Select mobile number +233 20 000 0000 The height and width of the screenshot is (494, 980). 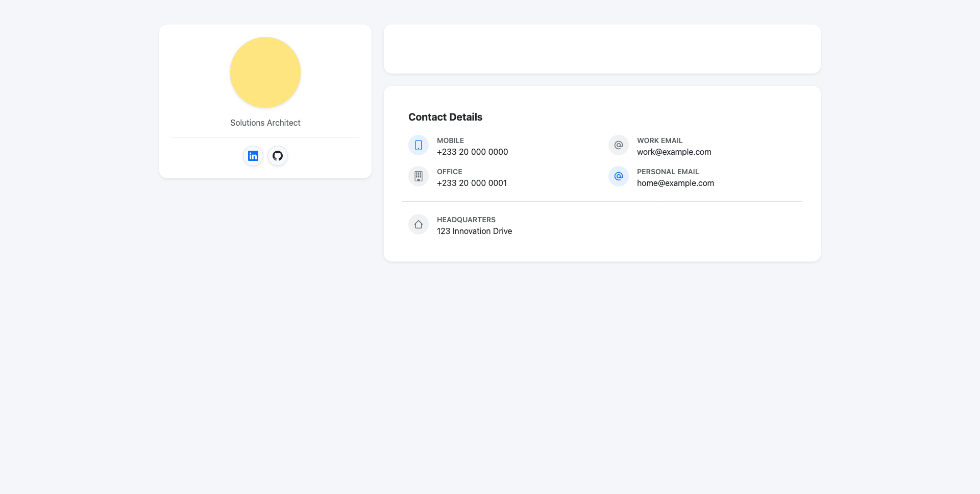(x=473, y=152)
